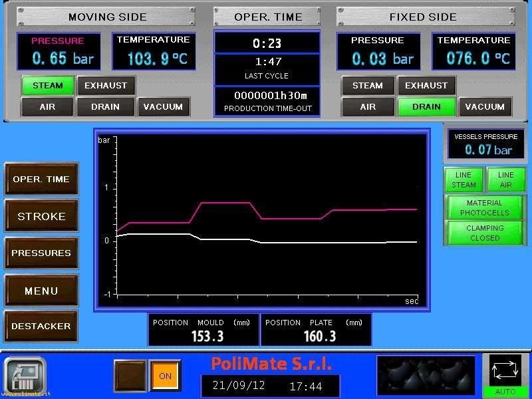Click the LINE STEAM indicator button

click(x=464, y=180)
